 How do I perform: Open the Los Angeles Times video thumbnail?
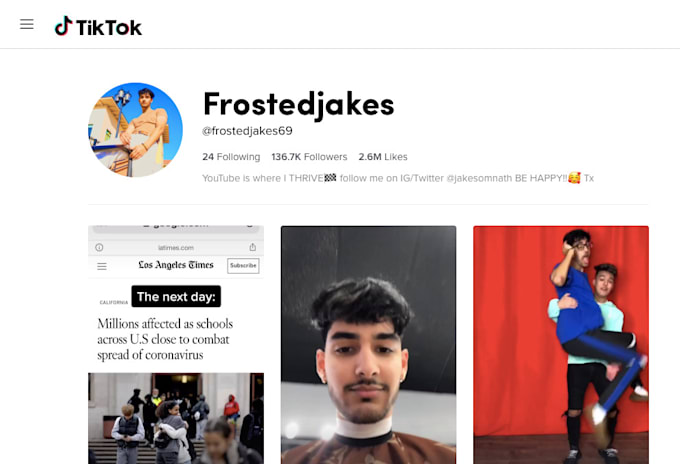(176, 345)
